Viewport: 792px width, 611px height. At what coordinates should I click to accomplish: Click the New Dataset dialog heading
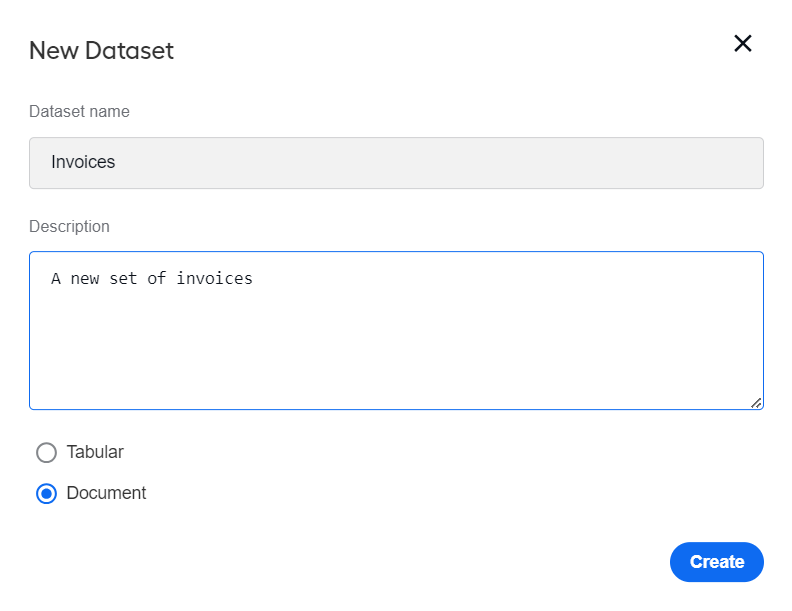click(x=101, y=50)
